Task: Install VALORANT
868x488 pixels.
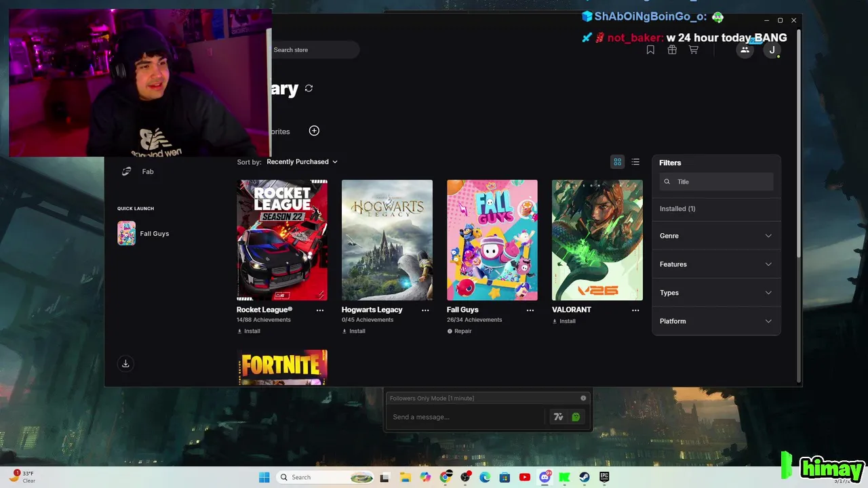Action: coord(564,321)
